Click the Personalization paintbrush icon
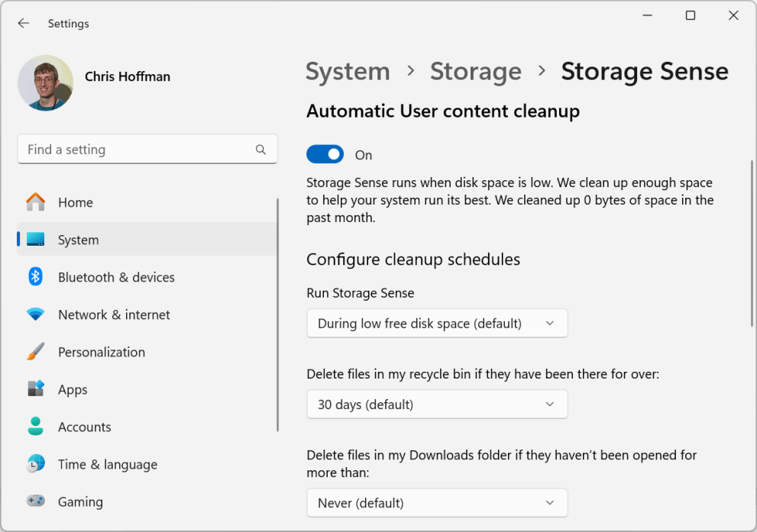 tap(35, 352)
